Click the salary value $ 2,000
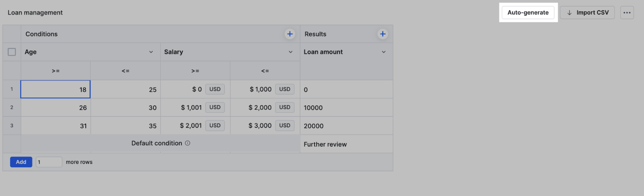The width and height of the screenshot is (644, 196). 260,107
